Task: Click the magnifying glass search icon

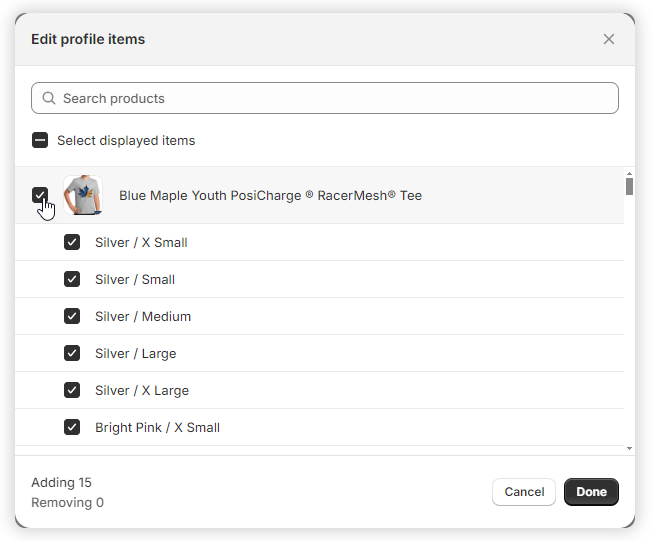Action: click(x=49, y=98)
